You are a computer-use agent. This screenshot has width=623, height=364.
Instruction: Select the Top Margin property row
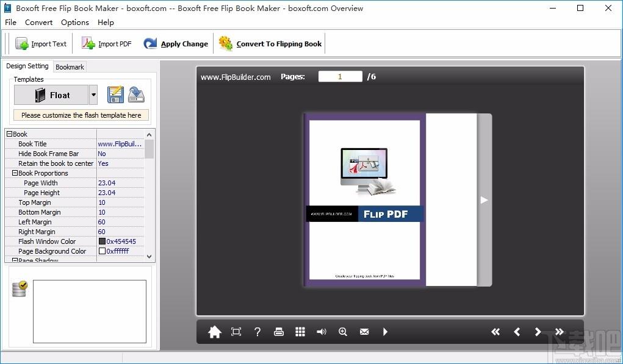74,202
